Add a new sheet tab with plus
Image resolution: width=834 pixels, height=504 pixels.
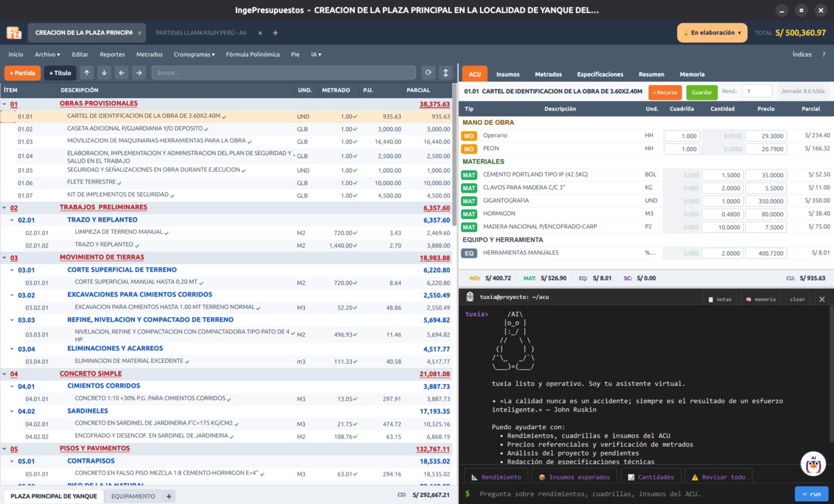click(x=169, y=496)
